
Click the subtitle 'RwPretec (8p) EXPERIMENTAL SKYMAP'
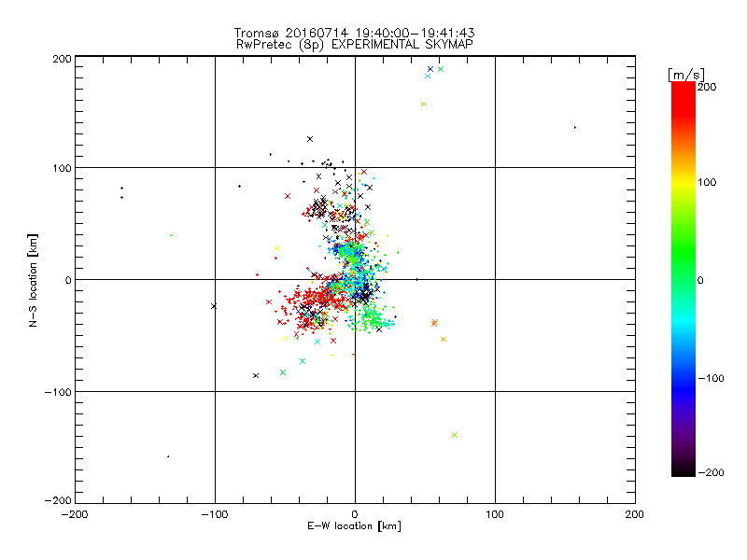tap(355, 45)
